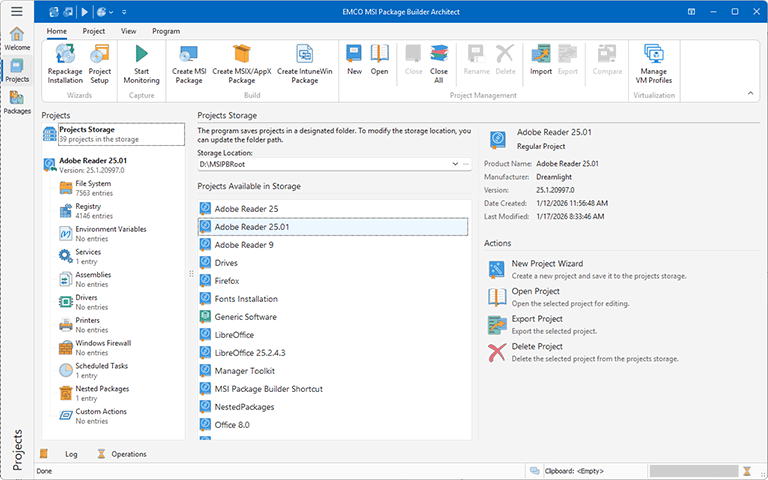Click the Repackage Installation wizard icon
This screenshot has width=768, height=480.
click(x=65, y=56)
